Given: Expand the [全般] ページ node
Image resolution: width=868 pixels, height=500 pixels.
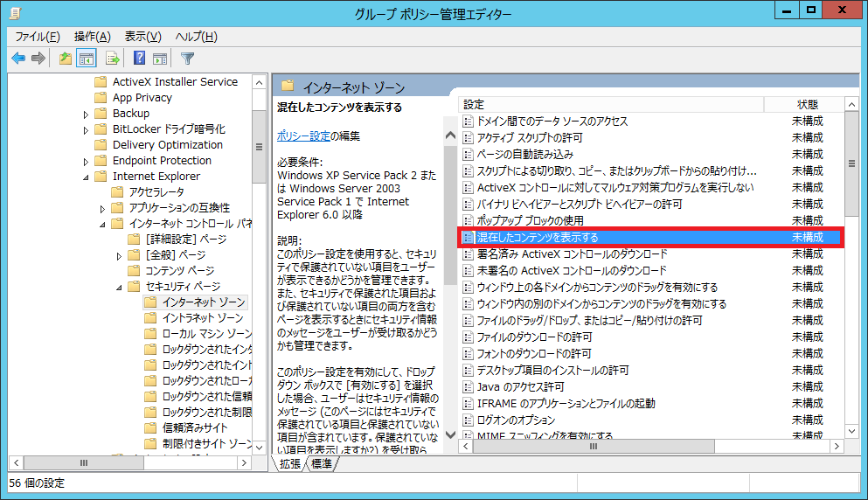Looking at the screenshot, I should 119,256.
